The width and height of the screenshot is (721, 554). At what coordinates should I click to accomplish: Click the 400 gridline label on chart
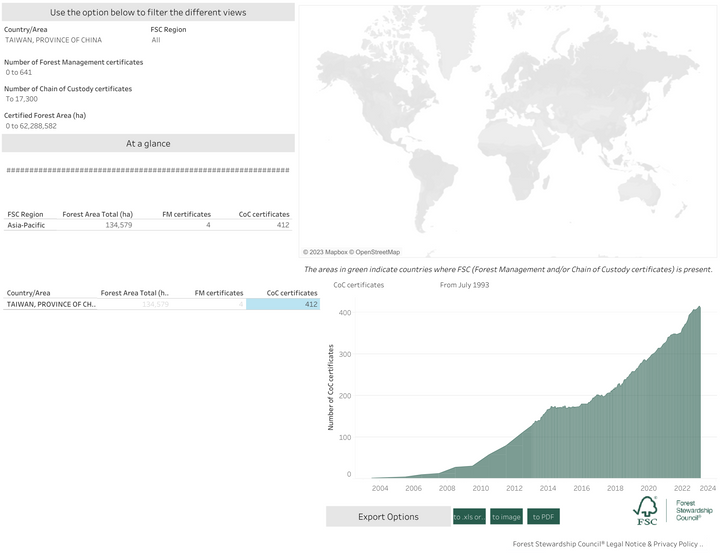345,313
